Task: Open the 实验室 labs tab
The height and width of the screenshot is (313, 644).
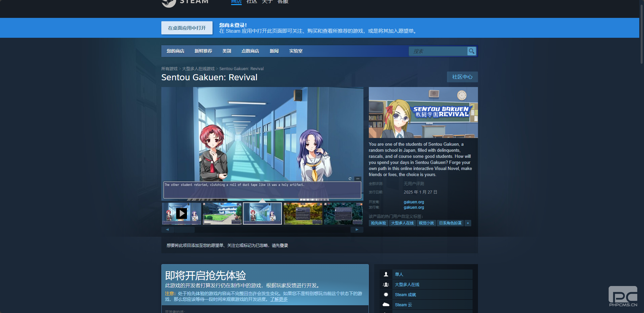Action: tap(296, 51)
